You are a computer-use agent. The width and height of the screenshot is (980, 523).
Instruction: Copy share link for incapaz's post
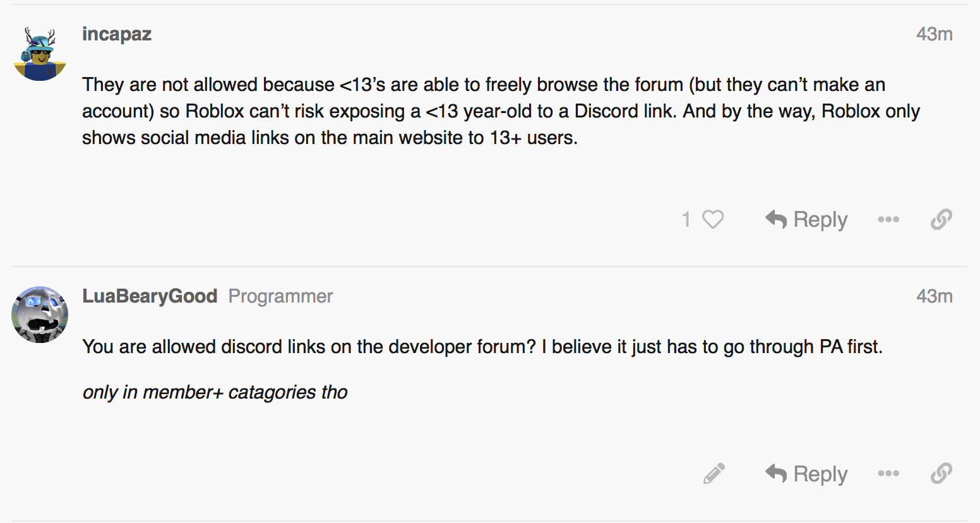(x=941, y=219)
